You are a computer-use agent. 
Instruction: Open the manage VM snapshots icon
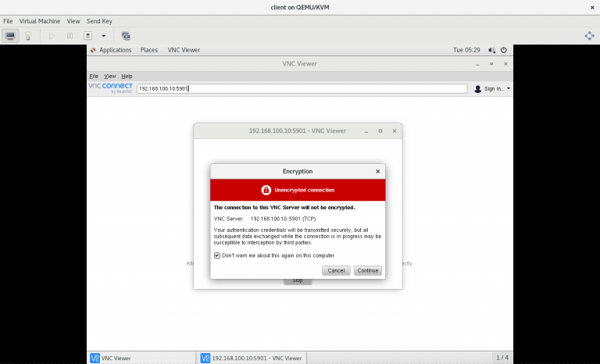126,36
